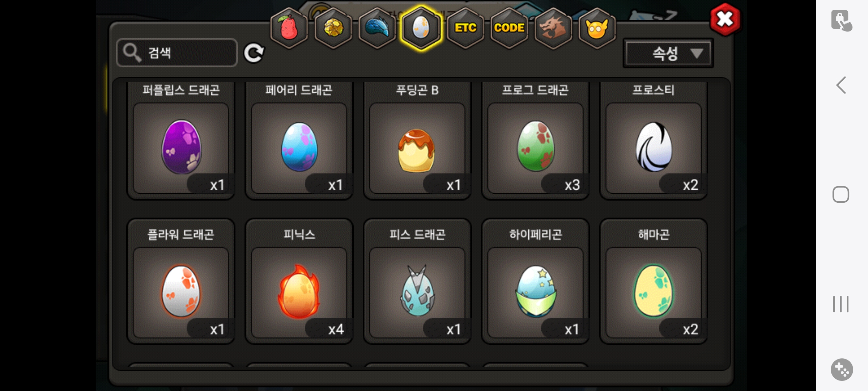The width and height of the screenshot is (868, 391).
Task: Switch to the brown dragon head tab
Action: [x=553, y=28]
